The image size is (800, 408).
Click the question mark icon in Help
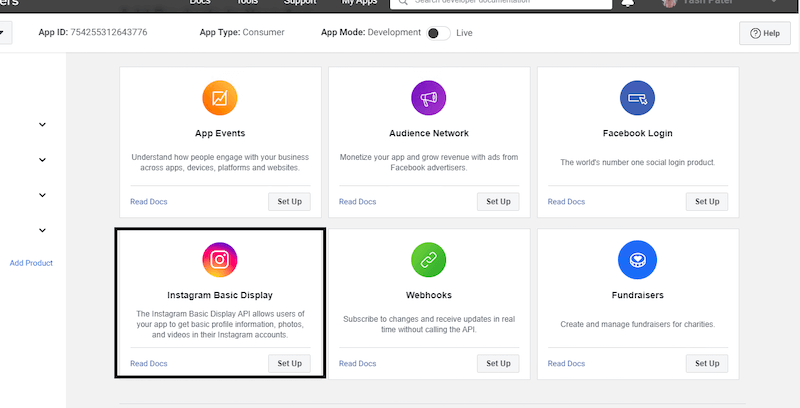tap(755, 33)
